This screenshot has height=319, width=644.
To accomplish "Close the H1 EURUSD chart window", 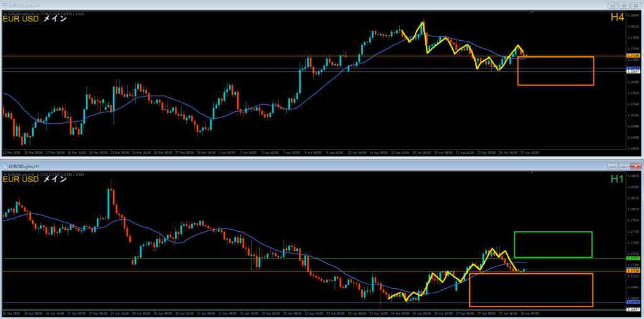I will point(635,166).
